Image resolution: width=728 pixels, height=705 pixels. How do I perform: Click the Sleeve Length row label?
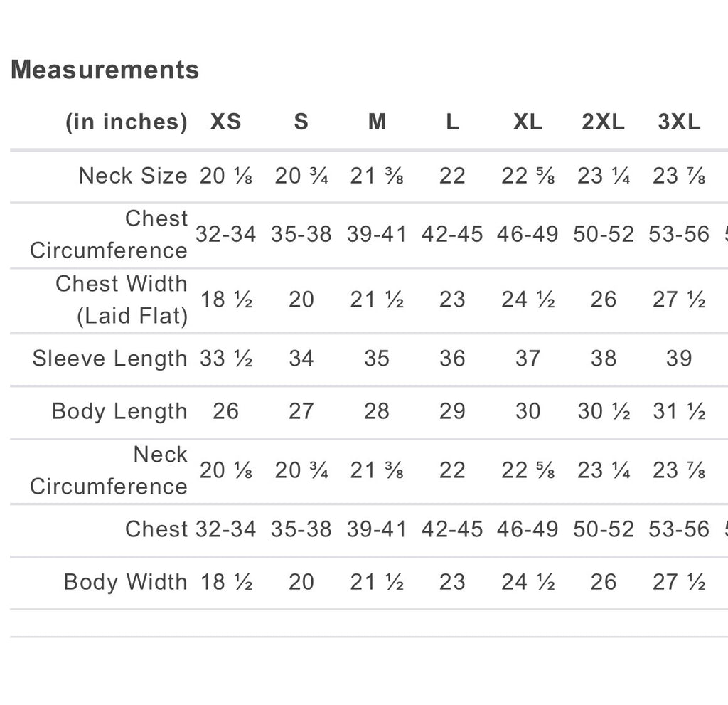point(109,359)
